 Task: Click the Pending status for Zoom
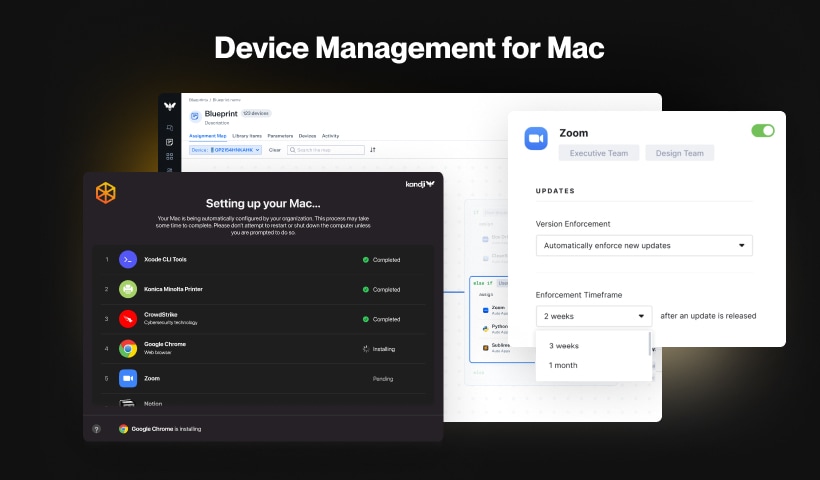point(383,379)
